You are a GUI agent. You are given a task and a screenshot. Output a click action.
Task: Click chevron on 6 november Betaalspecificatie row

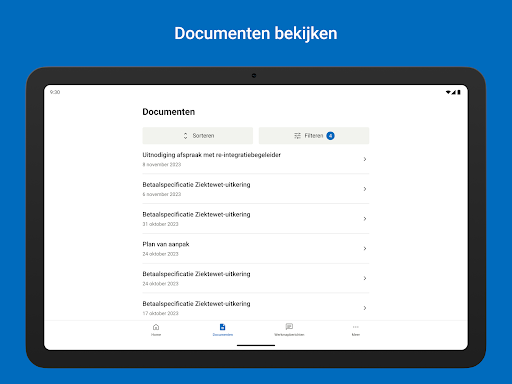tap(365, 189)
